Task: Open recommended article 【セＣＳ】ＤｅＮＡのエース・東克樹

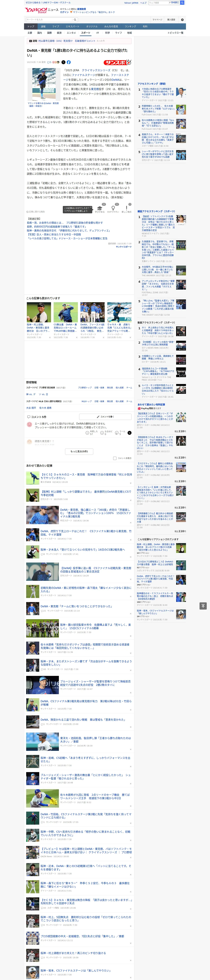Action: pos(86,476)
